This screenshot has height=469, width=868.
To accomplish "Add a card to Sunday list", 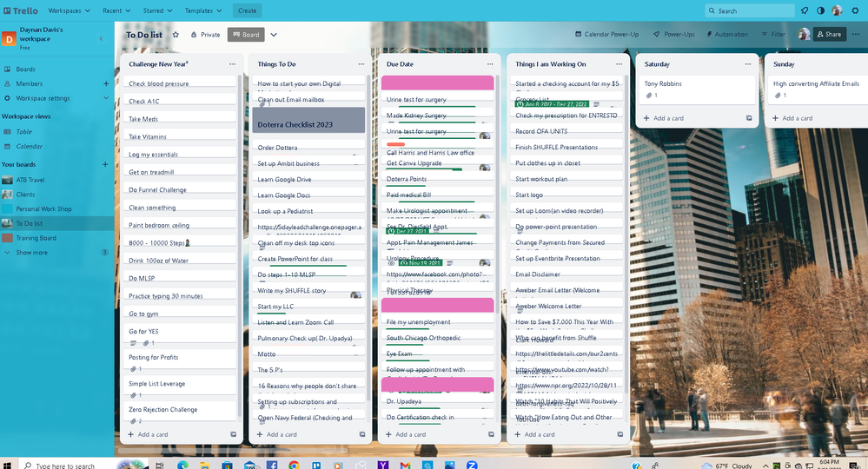I will (792, 118).
